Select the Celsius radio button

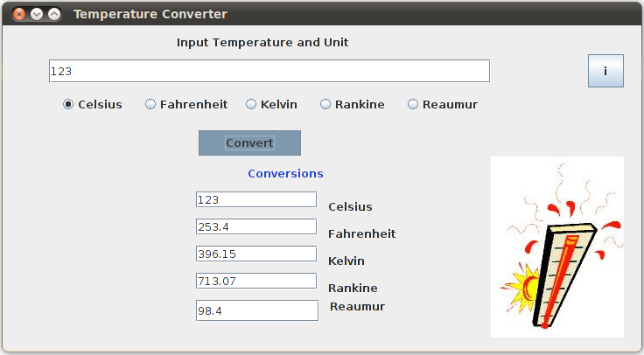tap(93, 104)
